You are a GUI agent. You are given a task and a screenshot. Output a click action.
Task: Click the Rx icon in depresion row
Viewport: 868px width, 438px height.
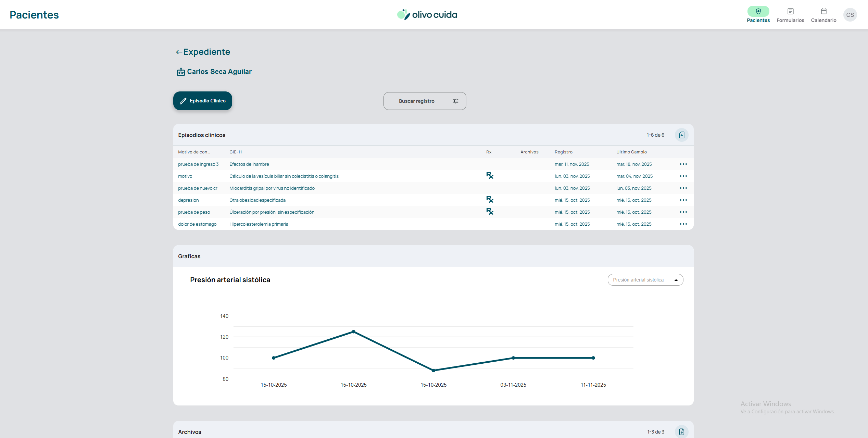490,200
